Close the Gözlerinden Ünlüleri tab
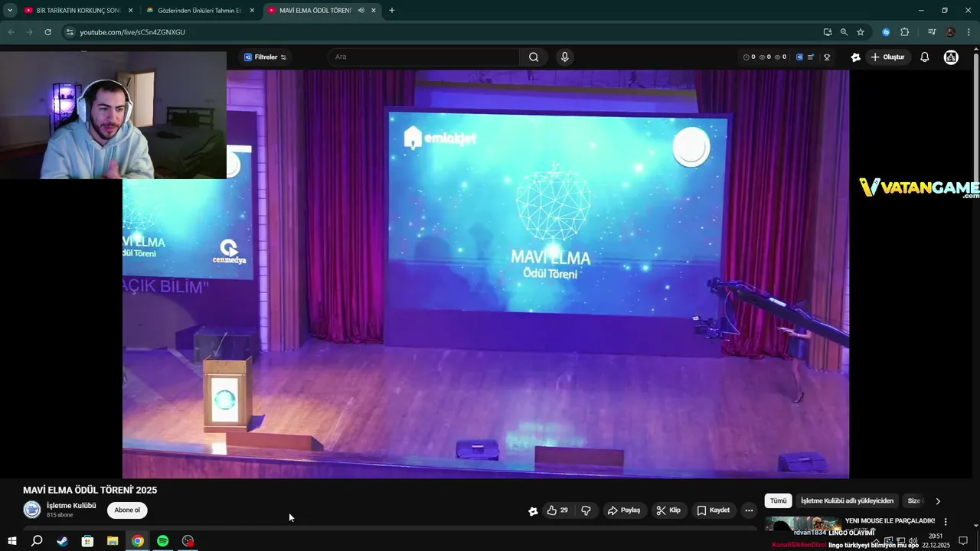980x551 pixels. click(252, 11)
